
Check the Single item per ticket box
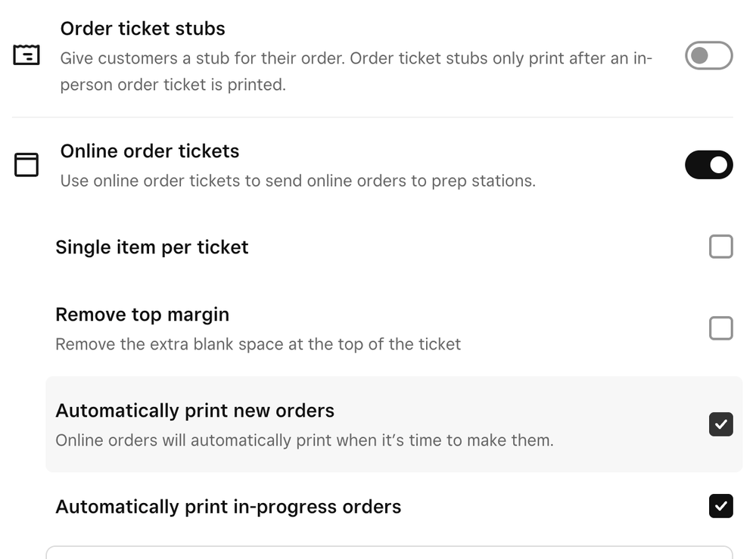coord(720,247)
